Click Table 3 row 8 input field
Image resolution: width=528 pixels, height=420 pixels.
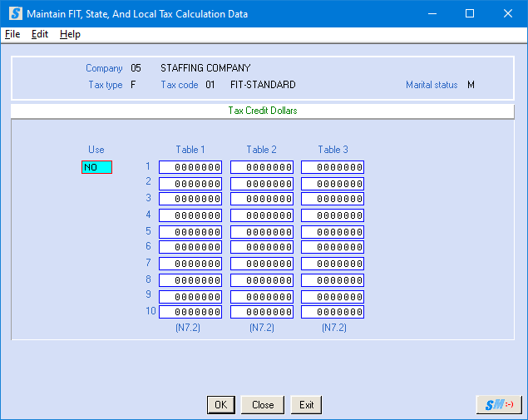coord(333,280)
